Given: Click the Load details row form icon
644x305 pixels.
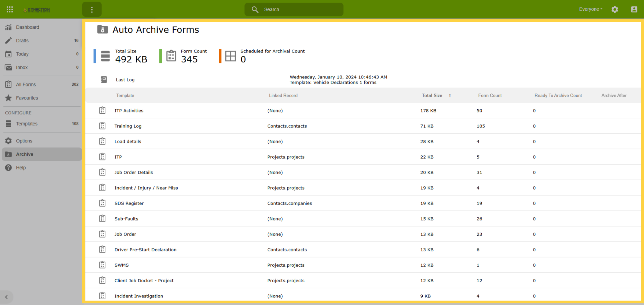Looking at the screenshot, I should (x=102, y=141).
